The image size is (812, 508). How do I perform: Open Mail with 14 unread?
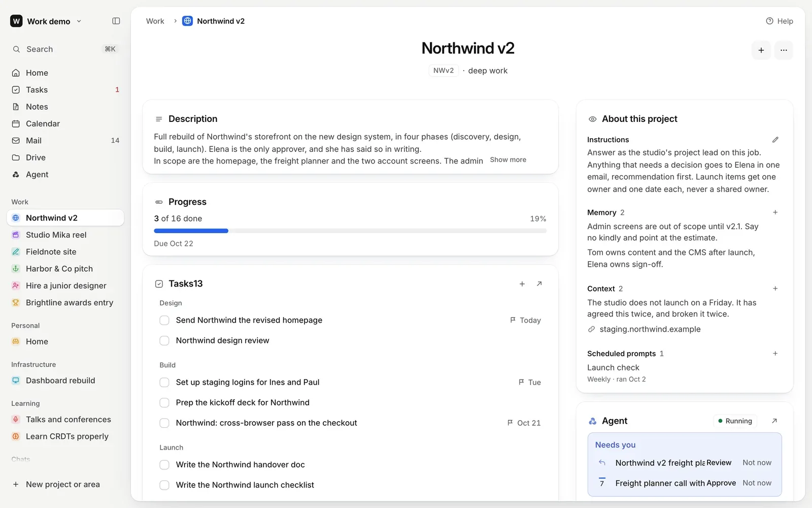65,140
